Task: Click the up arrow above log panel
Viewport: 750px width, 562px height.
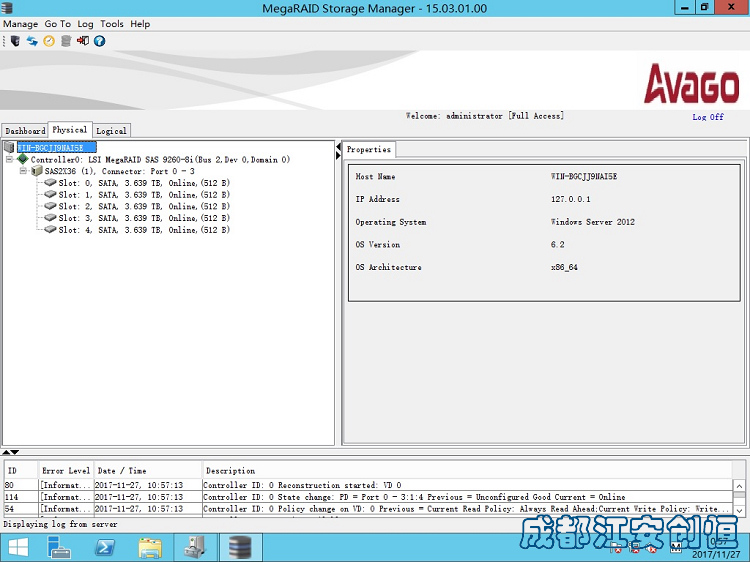Action: tap(6, 452)
